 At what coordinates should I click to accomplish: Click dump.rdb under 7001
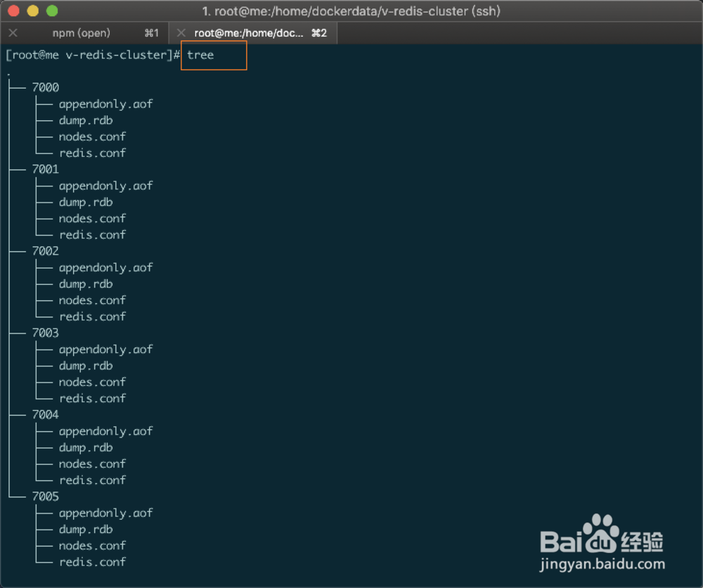[86, 203]
